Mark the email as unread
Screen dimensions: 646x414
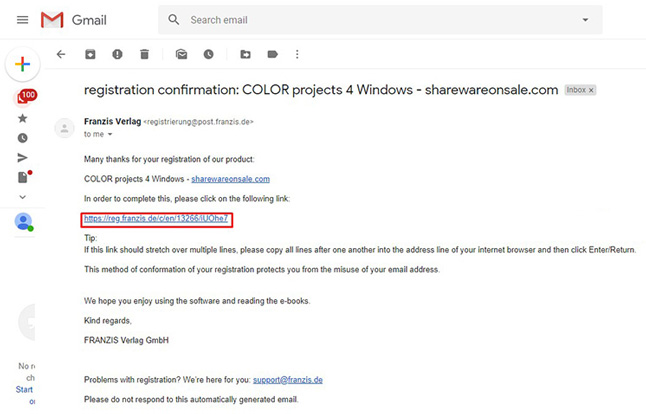181,54
